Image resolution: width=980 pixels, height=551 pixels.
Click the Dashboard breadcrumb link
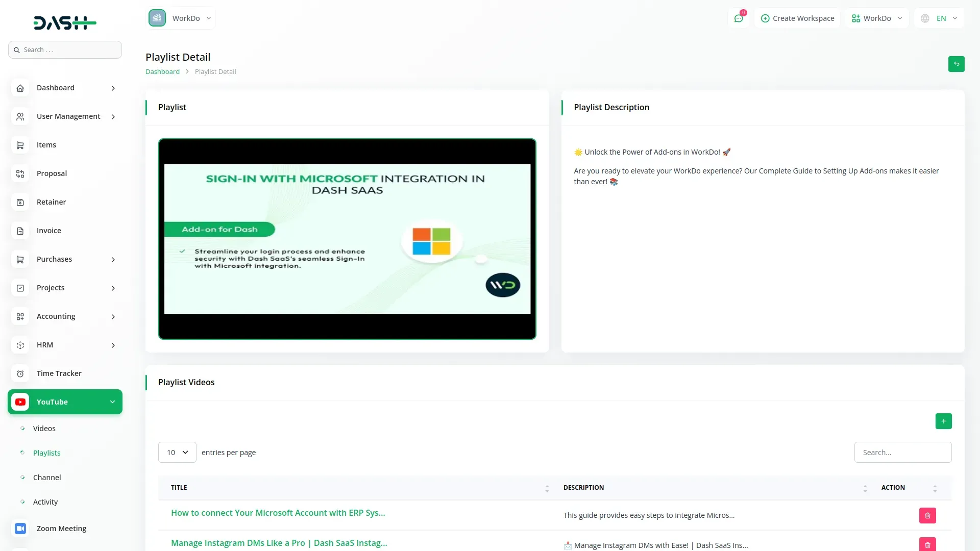tap(162, 72)
